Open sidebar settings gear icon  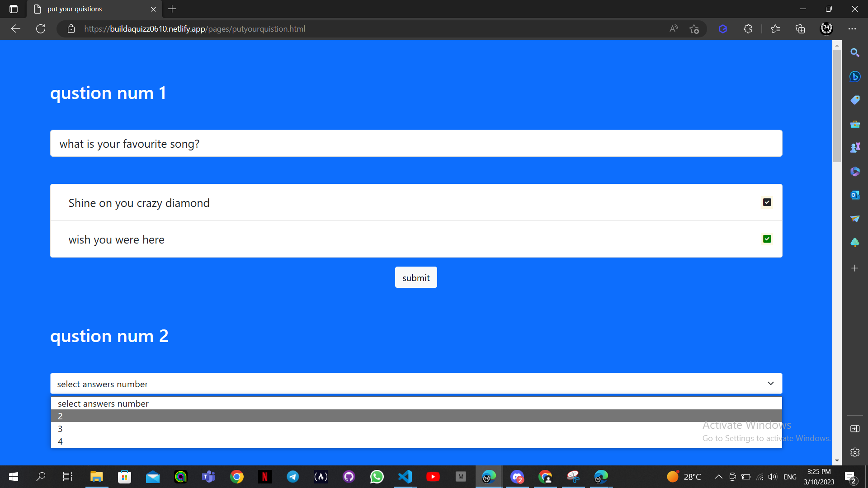click(855, 452)
